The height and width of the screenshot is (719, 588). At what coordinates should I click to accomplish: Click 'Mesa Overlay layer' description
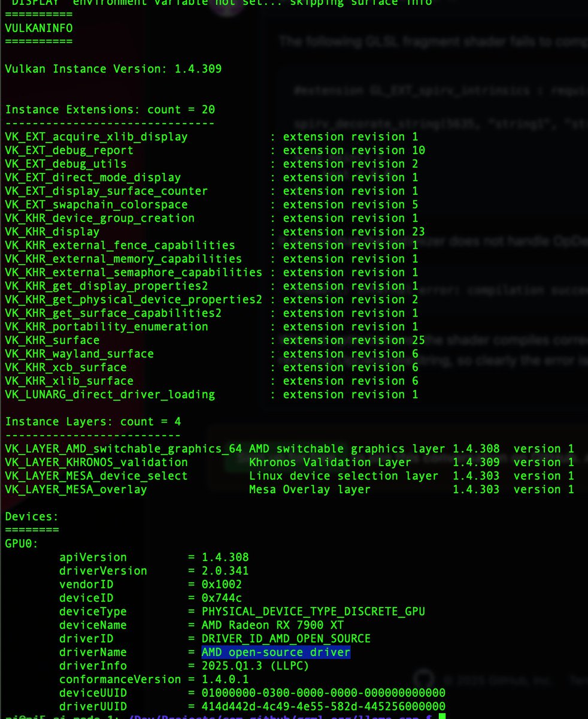310,490
